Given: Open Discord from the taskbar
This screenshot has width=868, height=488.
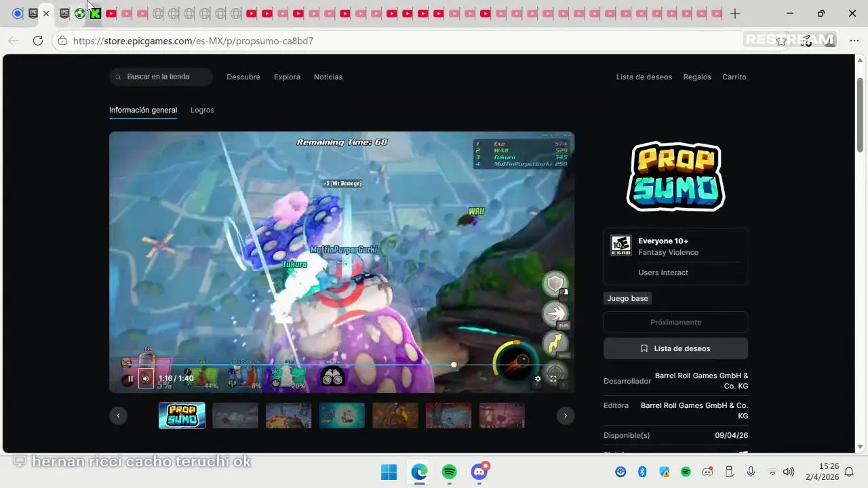Looking at the screenshot, I should pyautogui.click(x=479, y=471).
